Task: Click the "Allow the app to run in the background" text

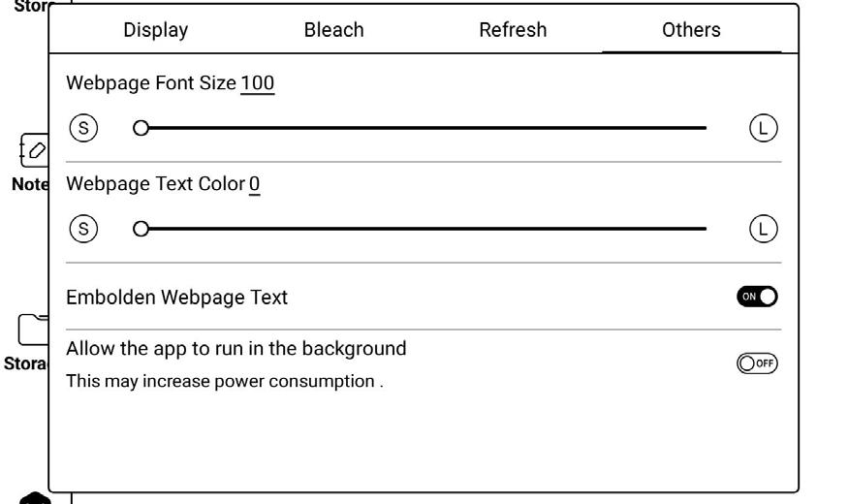Action: pos(236,348)
